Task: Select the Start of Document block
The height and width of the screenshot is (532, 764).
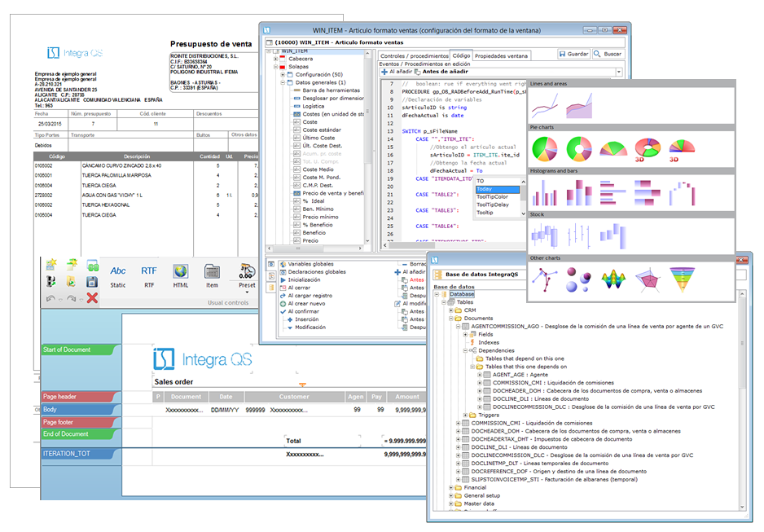Action: (81, 350)
